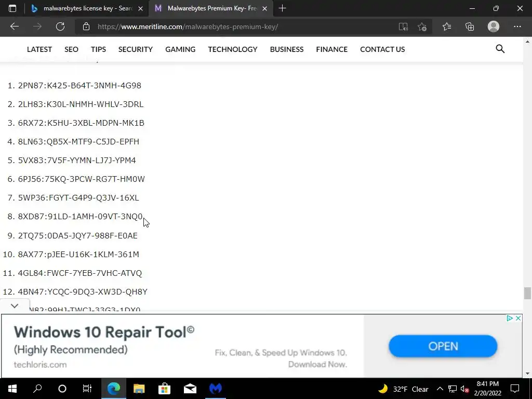Screen dimensions: 532x399
Task: Open the site search magnifier
Action: pyautogui.click(x=500, y=49)
